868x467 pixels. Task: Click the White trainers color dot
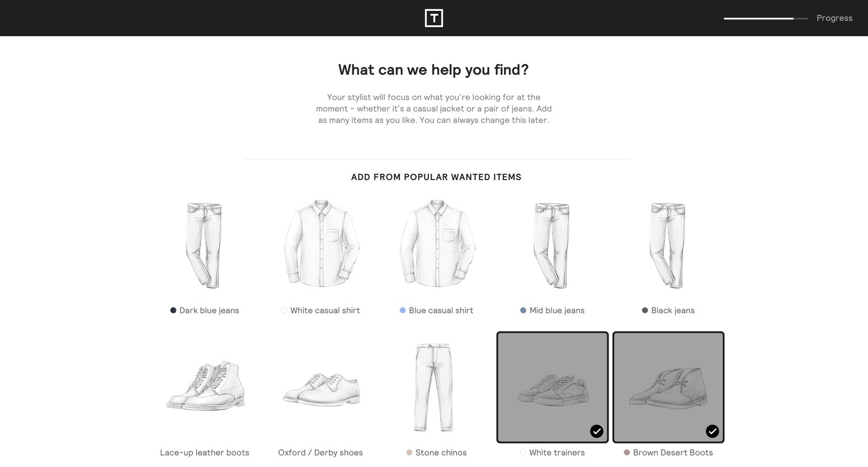[523, 453]
